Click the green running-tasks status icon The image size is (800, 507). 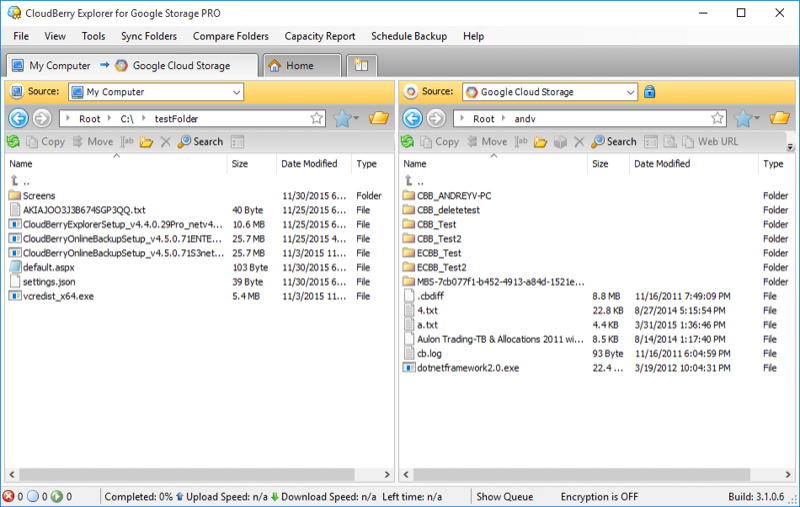tap(57, 496)
